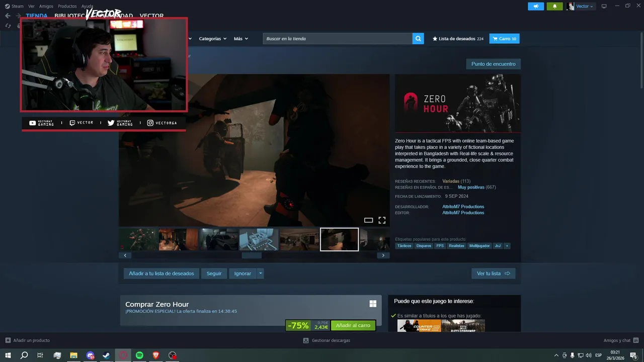Expand the Más store menu
The height and width of the screenshot is (362, 644).
(240, 39)
